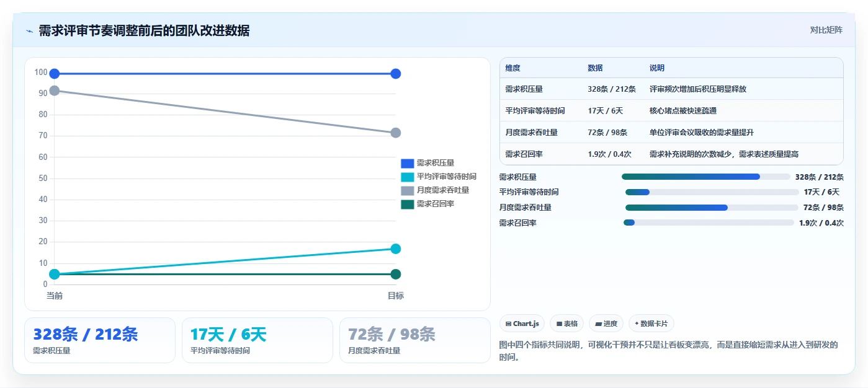
Task: Click the 对比矩阵 label in the header
Action: click(x=826, y=30)
